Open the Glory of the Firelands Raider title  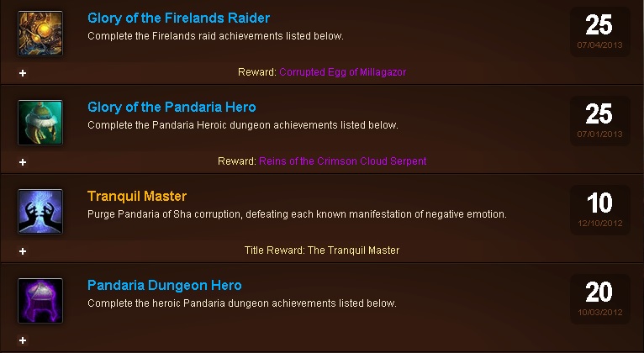(x=179, y=18)
